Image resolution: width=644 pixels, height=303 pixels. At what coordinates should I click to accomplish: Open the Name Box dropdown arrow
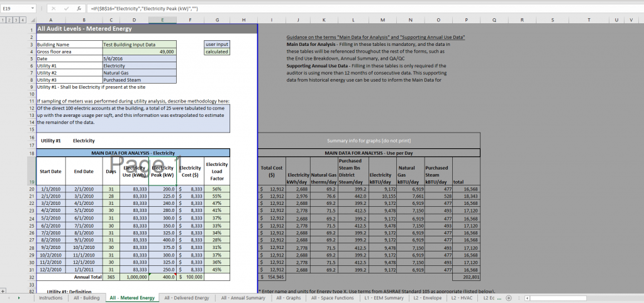pos(33,8)
